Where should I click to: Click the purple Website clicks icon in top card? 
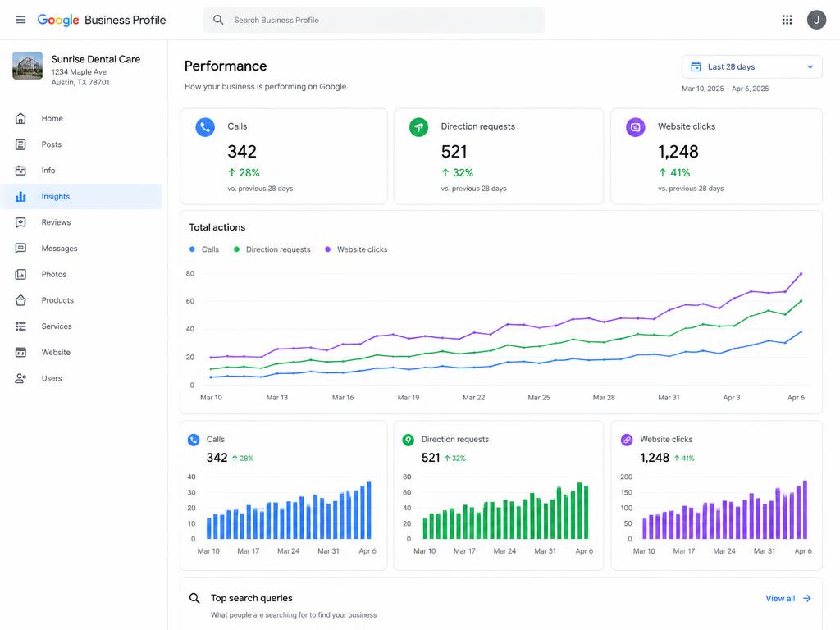click(636, 127)
